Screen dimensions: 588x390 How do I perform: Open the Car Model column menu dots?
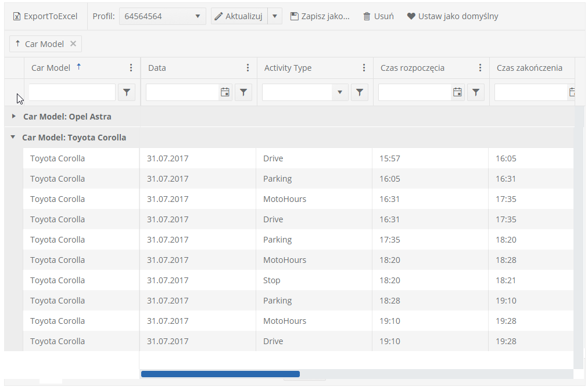pos(131,68)
